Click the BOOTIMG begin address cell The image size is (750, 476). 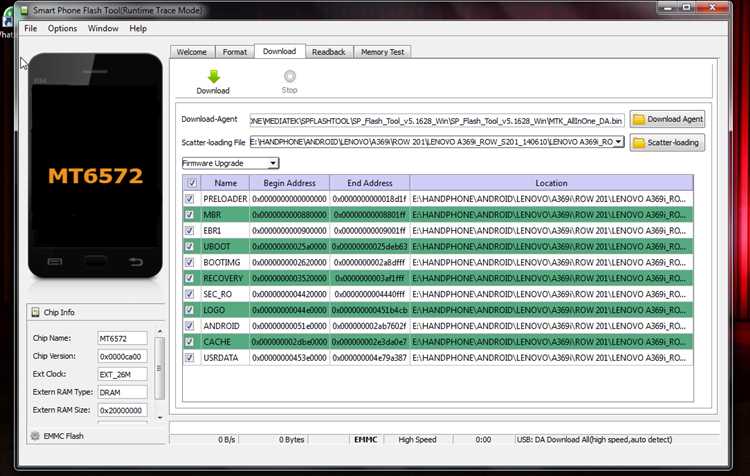click(289, 262)
